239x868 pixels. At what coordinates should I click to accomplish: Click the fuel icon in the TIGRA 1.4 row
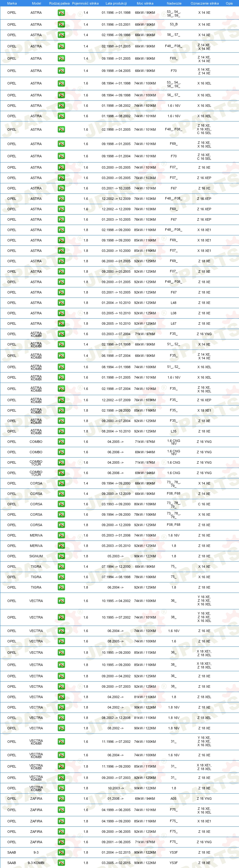[x=61, y=567]
